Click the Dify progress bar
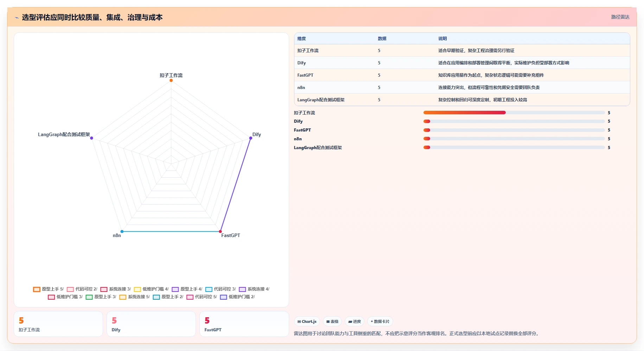 (514, 121)
